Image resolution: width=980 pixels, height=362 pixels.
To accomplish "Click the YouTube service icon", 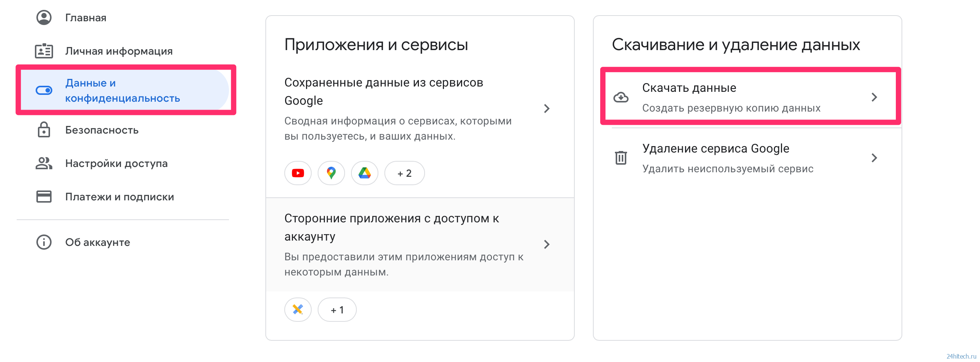I will pos(298,173).
